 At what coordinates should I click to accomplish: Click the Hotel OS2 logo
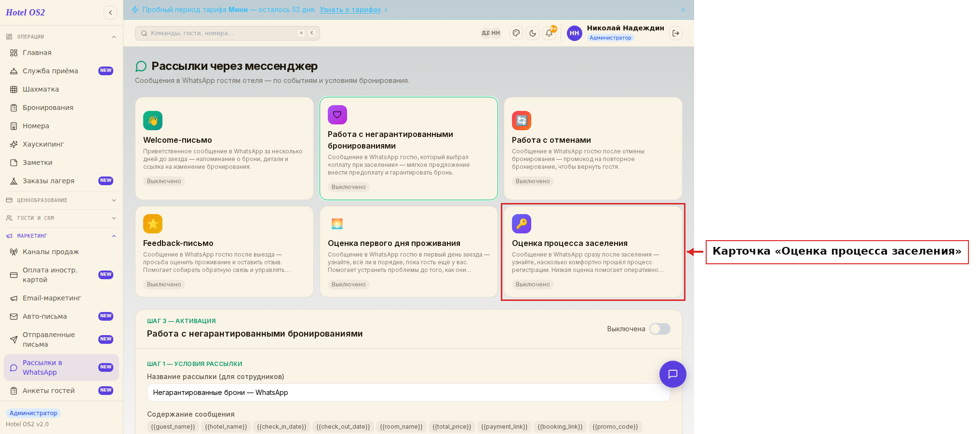[26, 13]
